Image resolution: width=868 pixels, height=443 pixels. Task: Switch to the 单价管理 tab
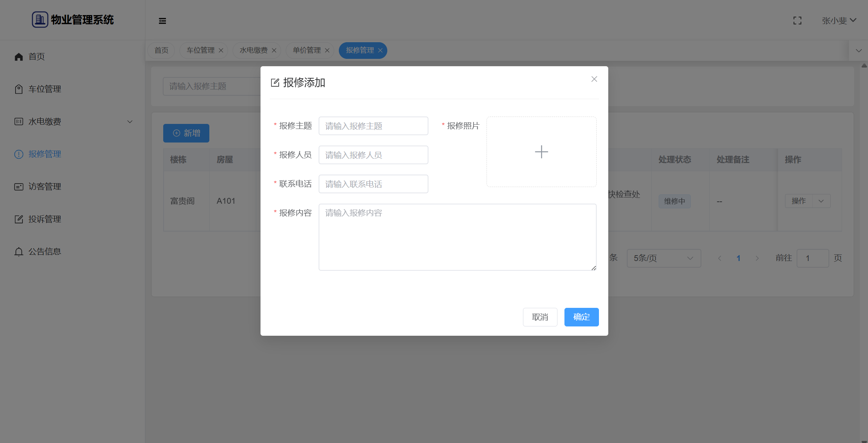tap(307, 50)
